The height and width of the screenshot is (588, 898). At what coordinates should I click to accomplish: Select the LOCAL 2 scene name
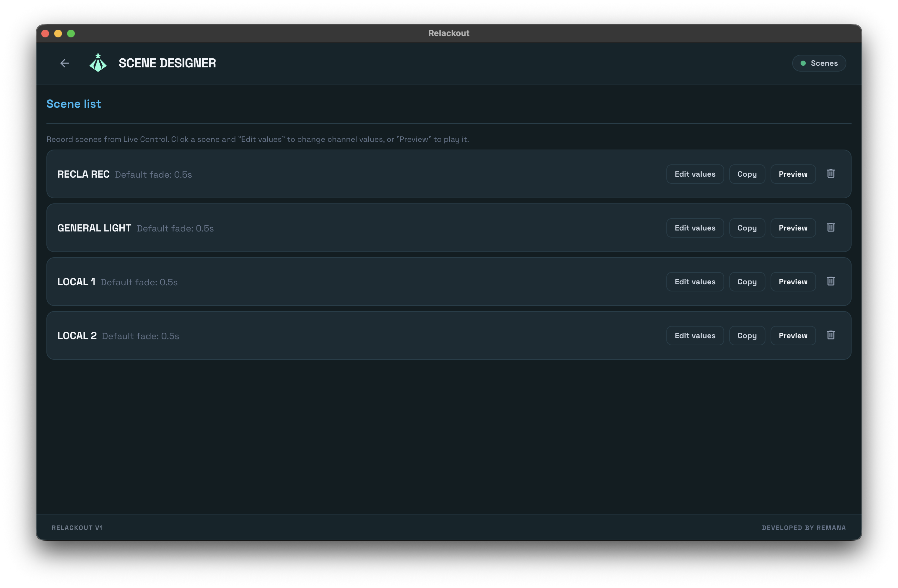tap(77, 336)
